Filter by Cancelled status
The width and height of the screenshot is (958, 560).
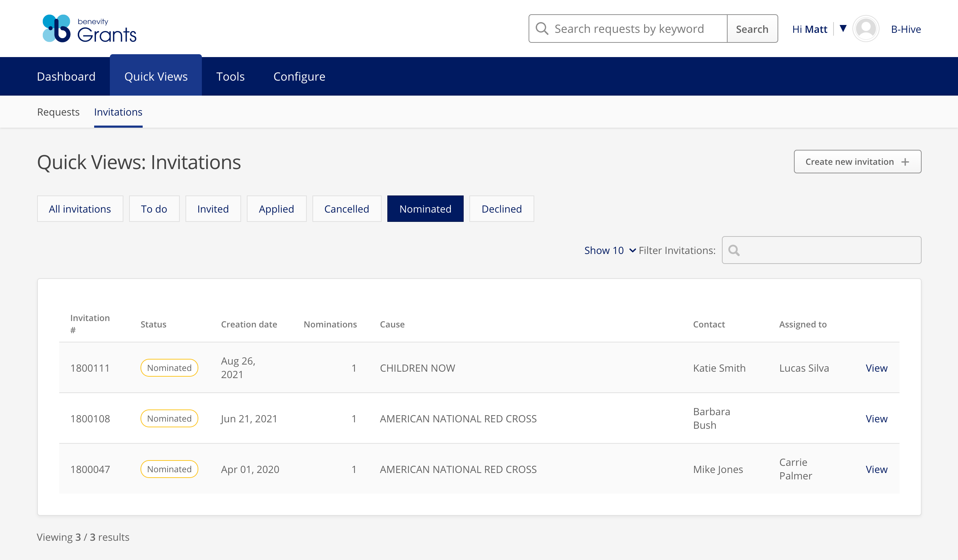(x=347, y=209)
